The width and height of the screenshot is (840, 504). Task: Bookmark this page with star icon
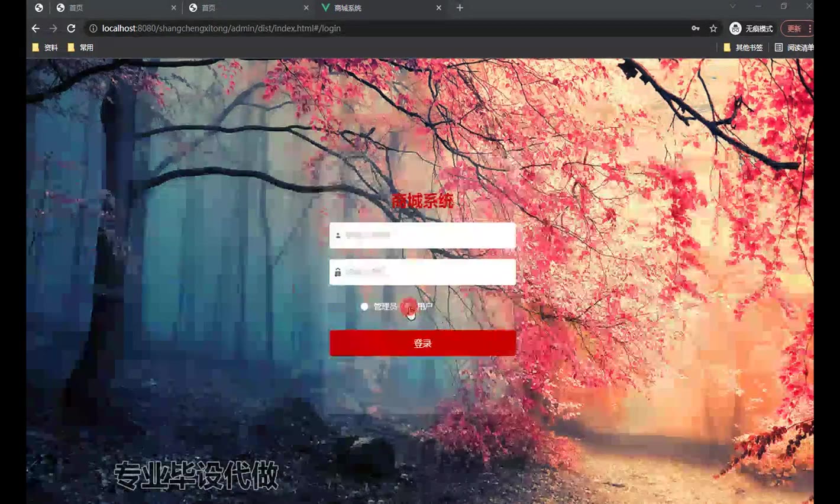tap(713, 28)
